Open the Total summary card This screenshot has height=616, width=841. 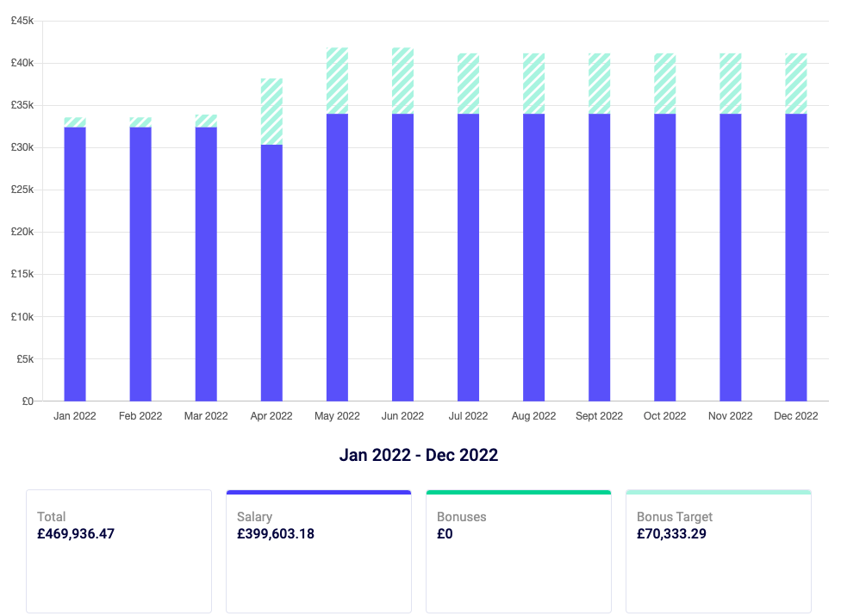point(119,551)
